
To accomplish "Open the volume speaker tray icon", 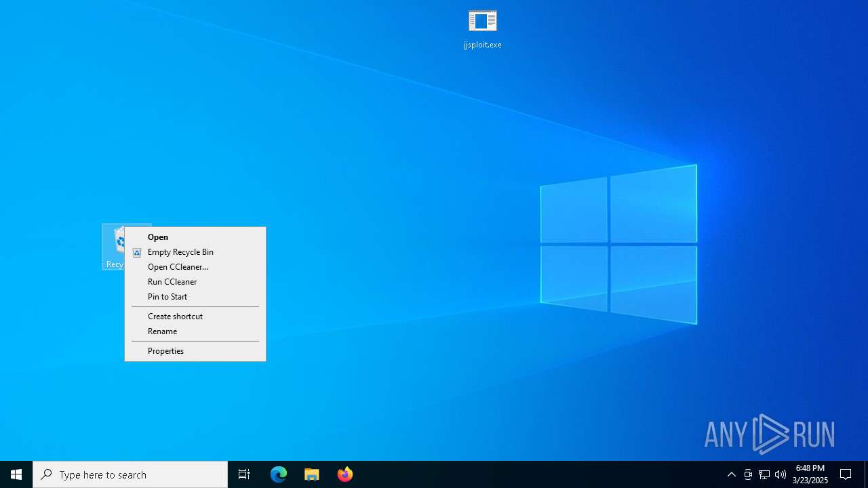I will 780,474.
